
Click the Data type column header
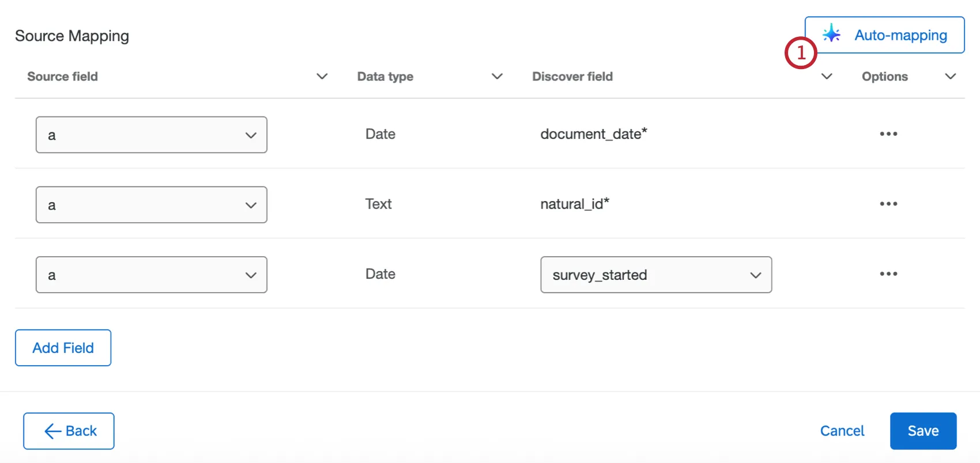pyautogui.click(x=385, y=77)
